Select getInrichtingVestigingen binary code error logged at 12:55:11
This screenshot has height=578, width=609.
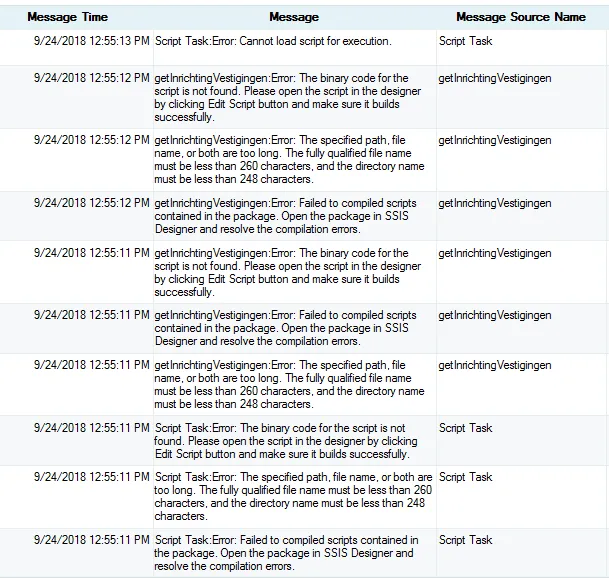[x=287, y=273]
